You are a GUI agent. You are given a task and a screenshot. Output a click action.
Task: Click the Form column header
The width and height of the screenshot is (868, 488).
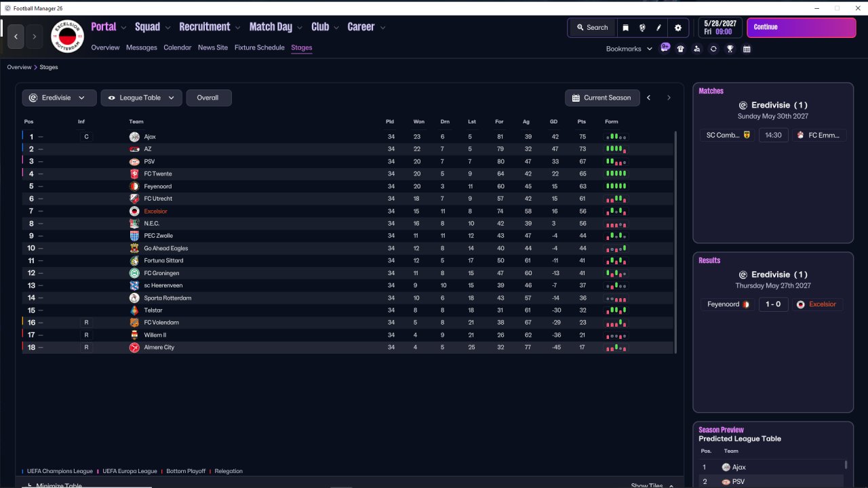(612, 122)
